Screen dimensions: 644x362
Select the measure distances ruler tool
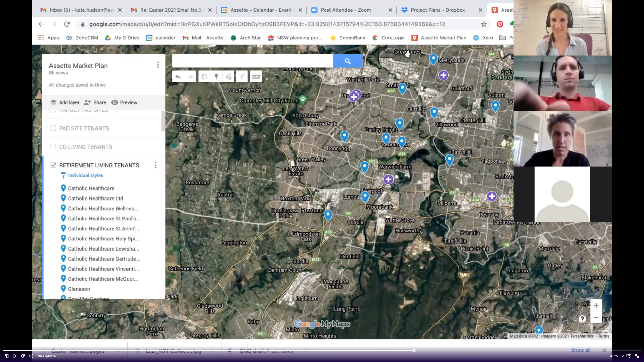pos(256,76)
